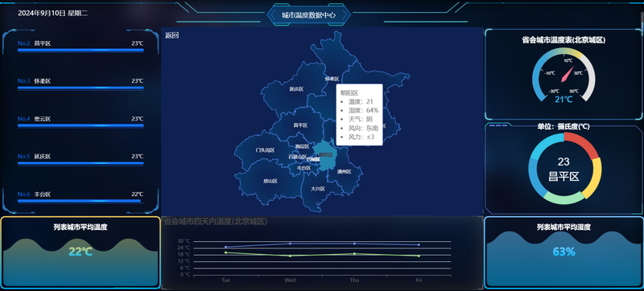Click the pink gauge needle pointer
The image size is (644, 291).
tap(568, 74)
